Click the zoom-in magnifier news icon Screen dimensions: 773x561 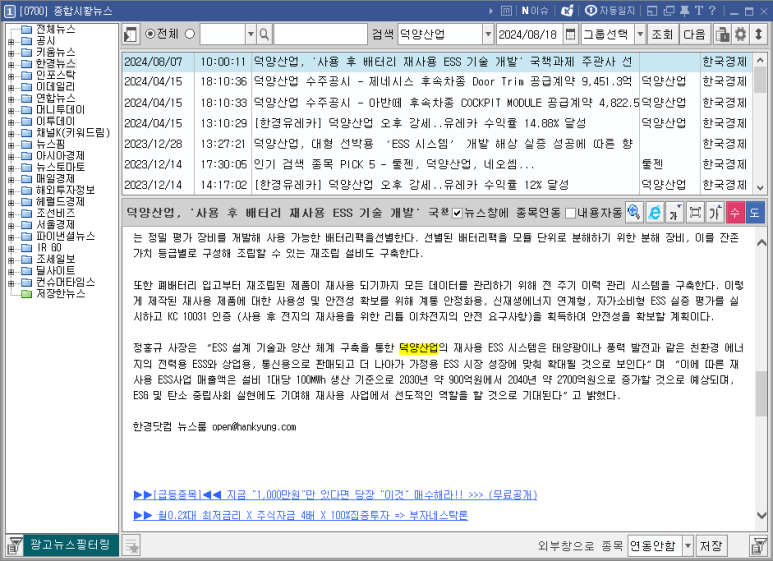click(634, 212)
